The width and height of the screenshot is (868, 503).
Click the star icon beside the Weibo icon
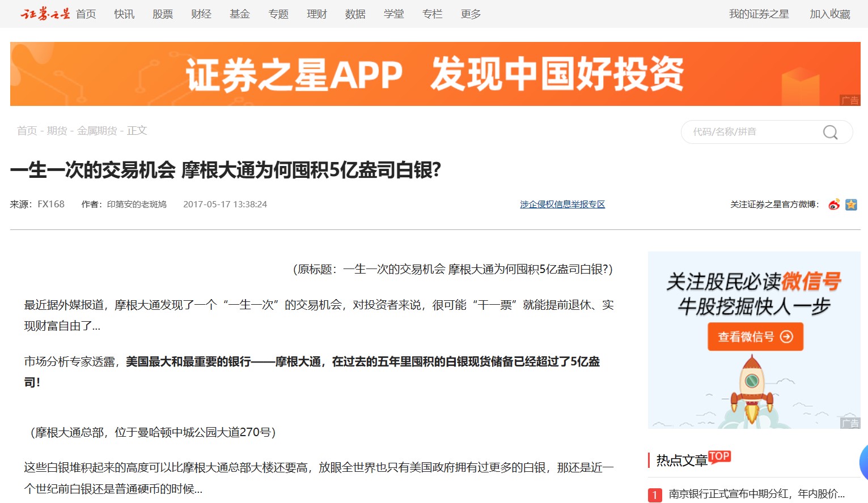click(851, 204)
